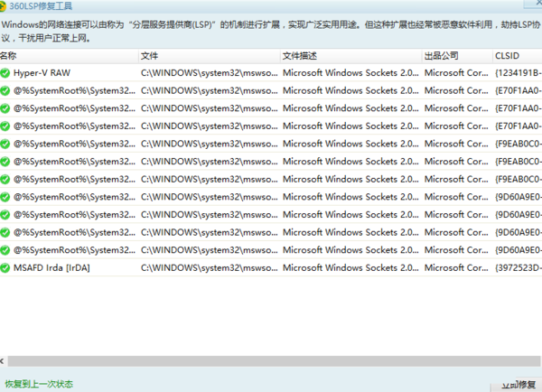Image resolution: width=542 pixels, height=392 pixels.
Task: Click the 360 logo in the title bar
Action: [3, 6]
